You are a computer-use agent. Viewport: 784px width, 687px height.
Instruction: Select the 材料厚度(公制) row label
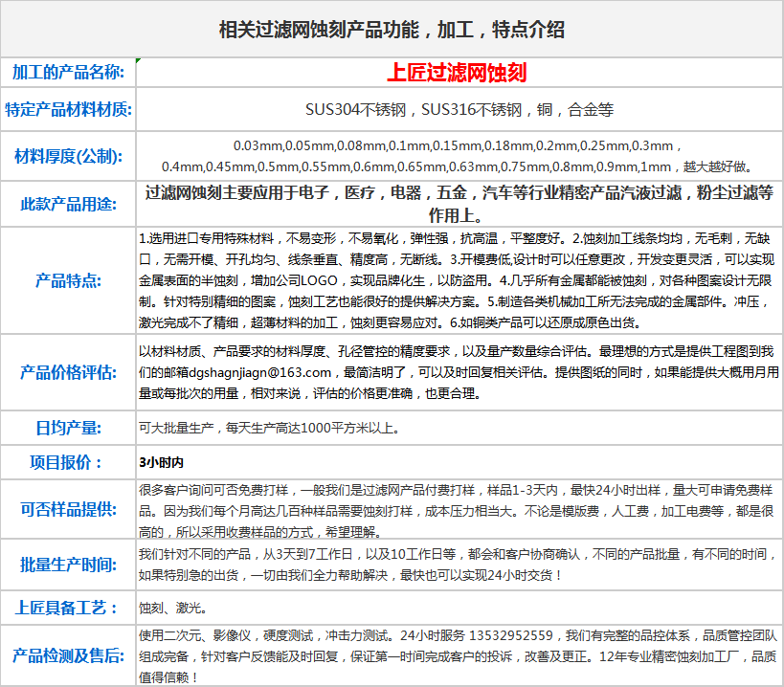68,155
